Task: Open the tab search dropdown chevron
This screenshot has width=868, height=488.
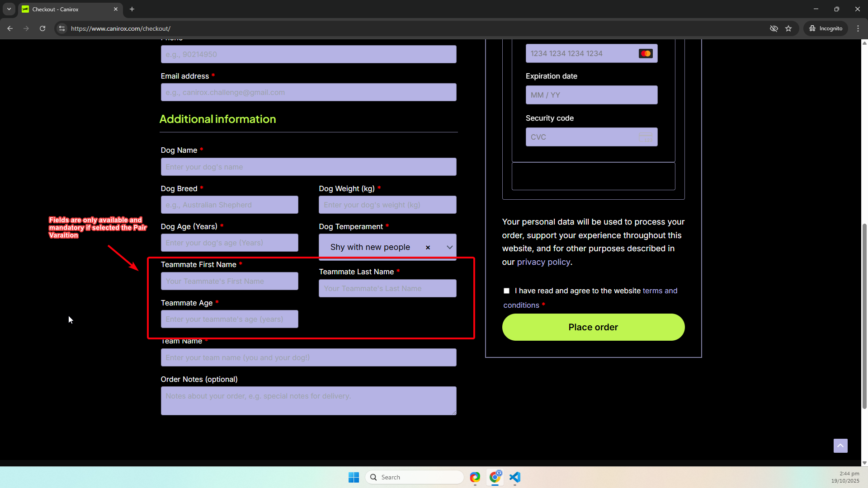Action: (9, 9)
